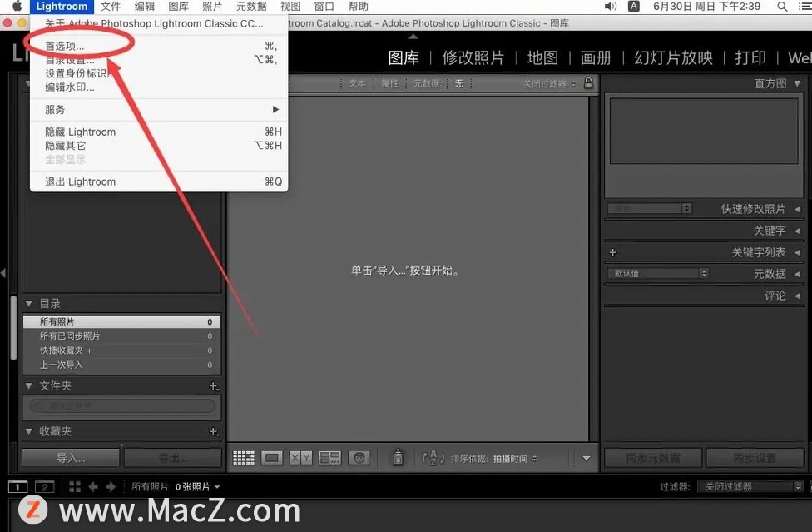
Task: Open 过滤器 dropdown in filmstrip bar
Action: (750, 486)
